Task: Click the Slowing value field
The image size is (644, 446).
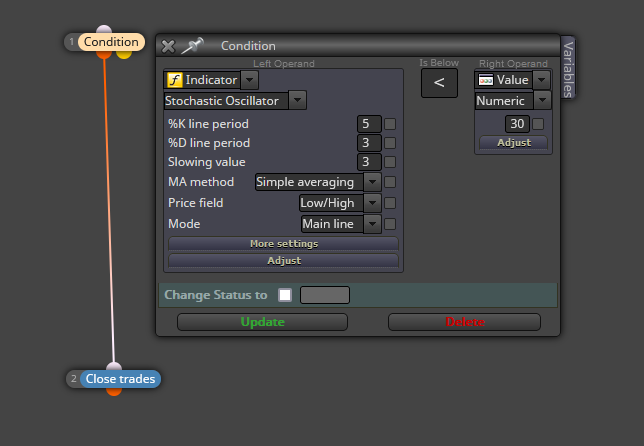Action: point(369,162)
